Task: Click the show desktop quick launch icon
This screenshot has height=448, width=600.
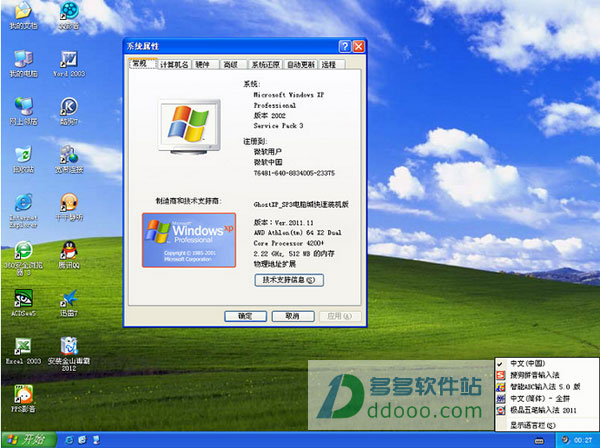Action: (x=96, y=440)
